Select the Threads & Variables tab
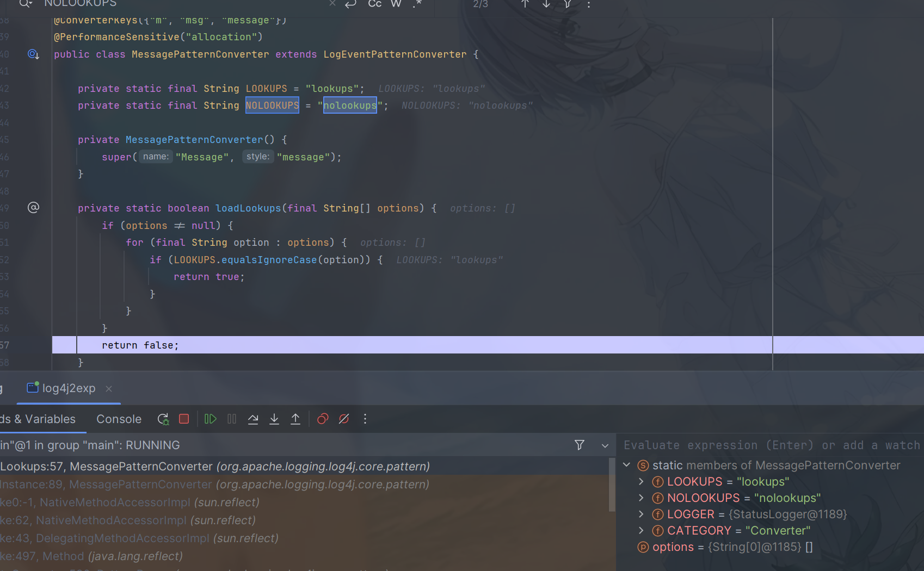The height and width of the screenshot is (571, 924). pos(38,419)
